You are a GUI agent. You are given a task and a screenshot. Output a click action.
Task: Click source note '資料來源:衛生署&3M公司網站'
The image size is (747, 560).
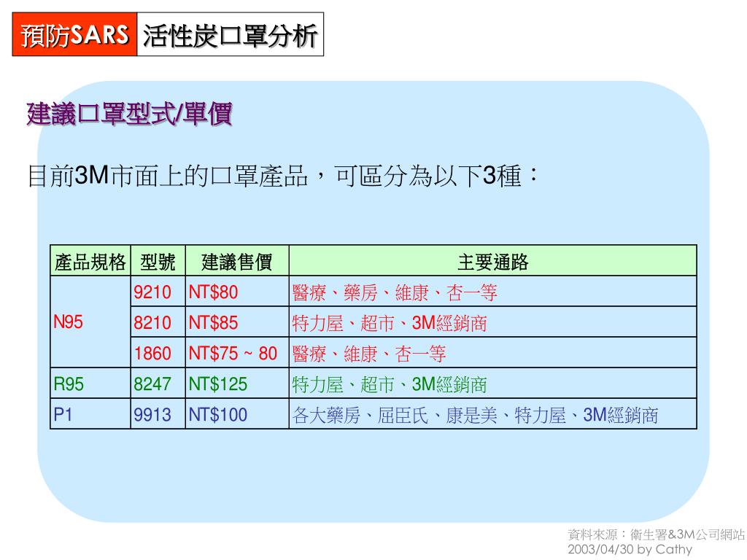pyautogui.click(x=656, y=534)
